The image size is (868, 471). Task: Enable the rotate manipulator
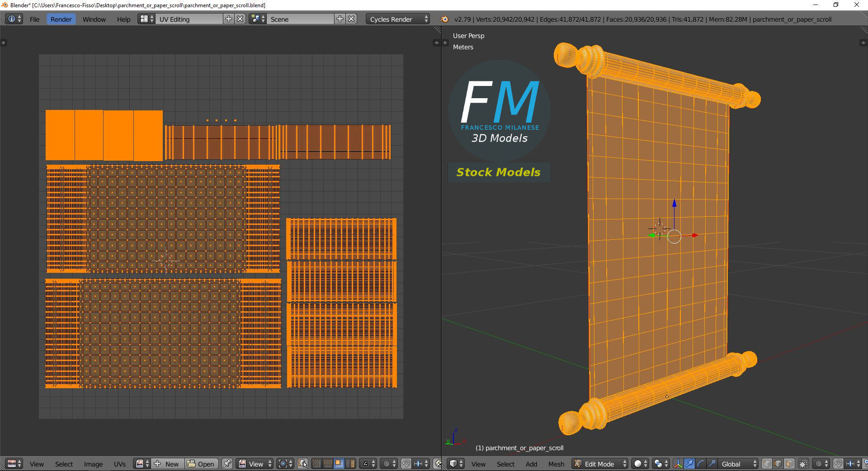[x=700, y=464]
